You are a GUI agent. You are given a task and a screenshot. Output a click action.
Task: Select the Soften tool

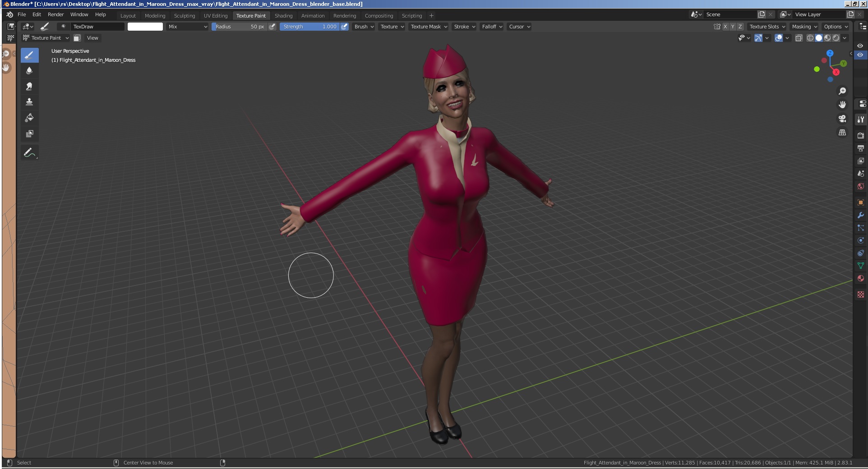[x=29, y=71]
